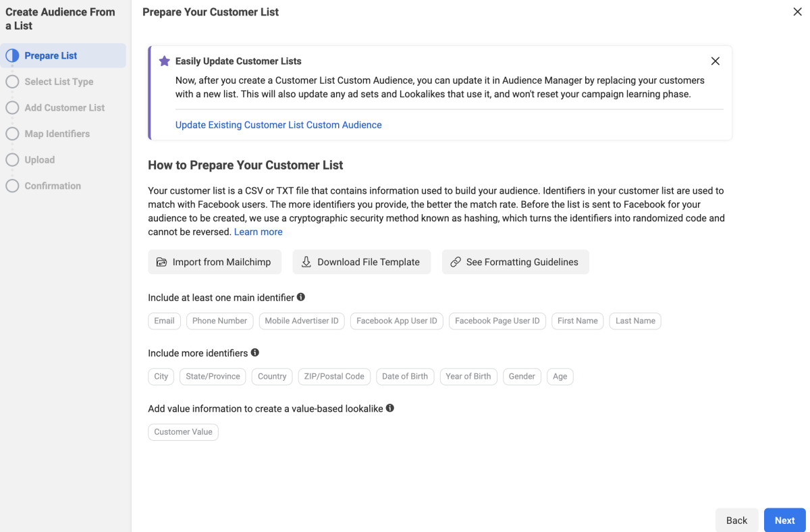
Task: Click the star icon in the update banner
Action: [164, 61]
